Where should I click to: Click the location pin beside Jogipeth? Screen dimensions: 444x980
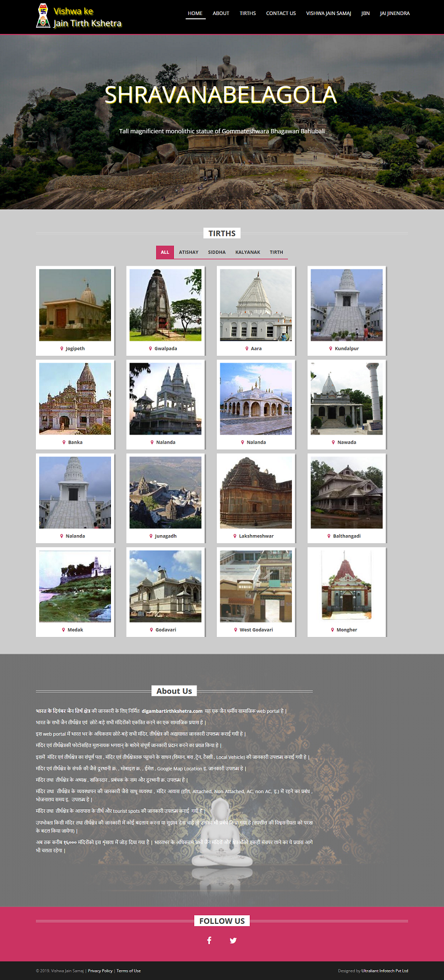pos(62,348)
